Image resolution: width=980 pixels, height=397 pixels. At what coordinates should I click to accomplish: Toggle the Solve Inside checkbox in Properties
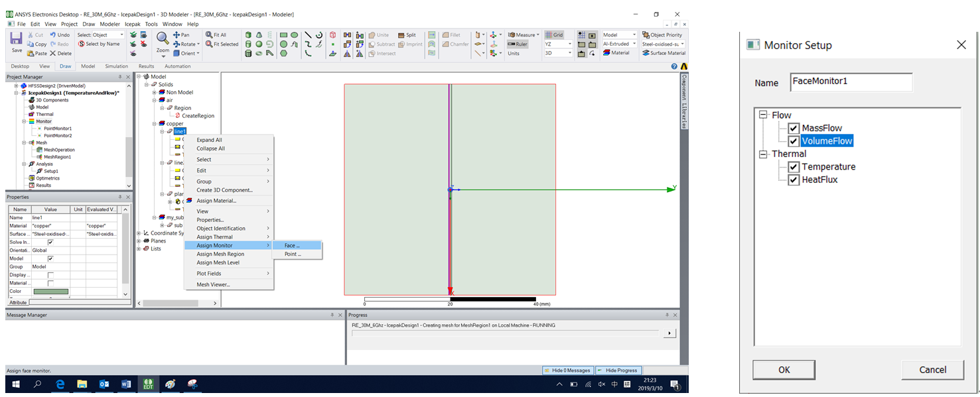coord(50,242)
